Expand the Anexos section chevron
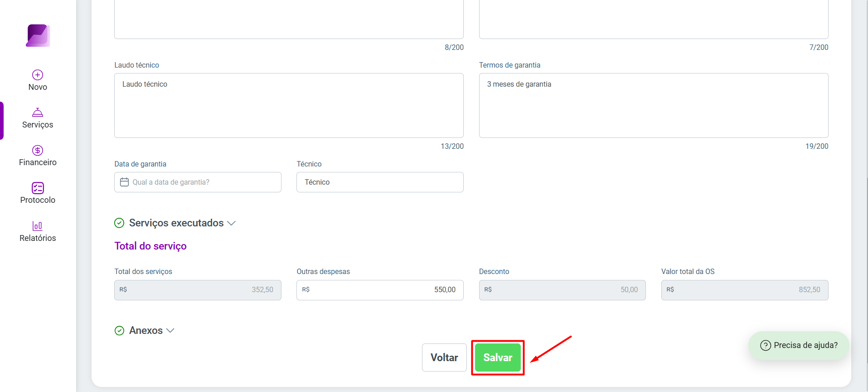Viewport: 868px width, 392px height. pyautogui.click(x=170, y=331)
